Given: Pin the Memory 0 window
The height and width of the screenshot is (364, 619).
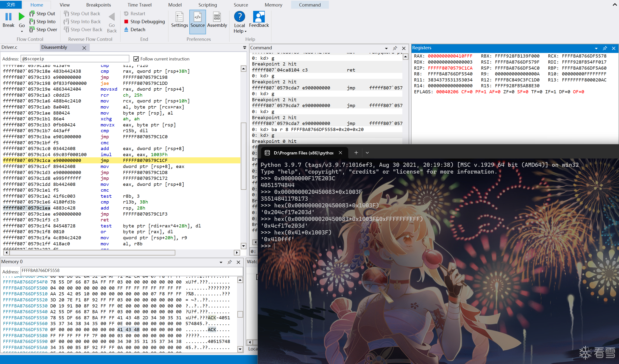Looking at the screenshot, I should pyautogui.click(x=230, y=262).
